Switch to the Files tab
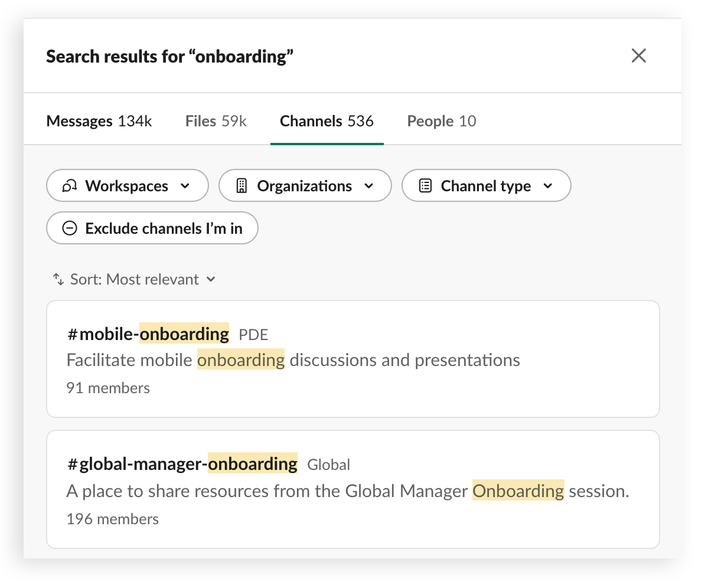Image resolution: width=705 pixels, height=588 pixels. [216, 121]
